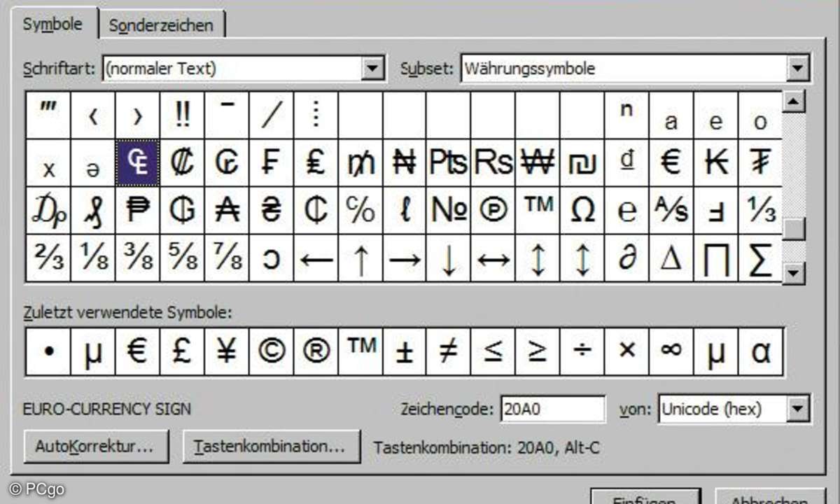Viewport: 840px width, 504px height.
Task: Select the double exclamation mark symbol
Action: click(182, 115)
